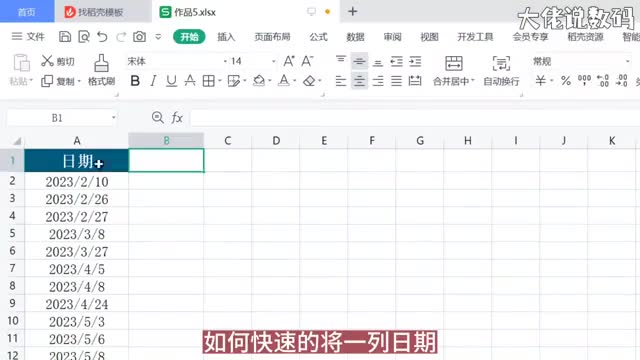Screen dimensions: 640x360
Task: Apply cell borders icon
Action: point(209,81)
